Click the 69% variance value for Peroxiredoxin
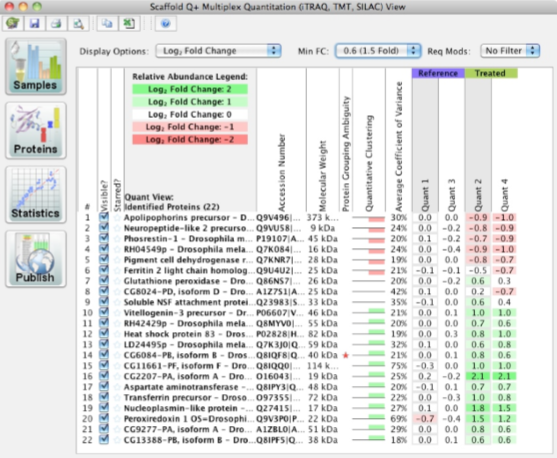557x458 pixels. pos(399,419)
